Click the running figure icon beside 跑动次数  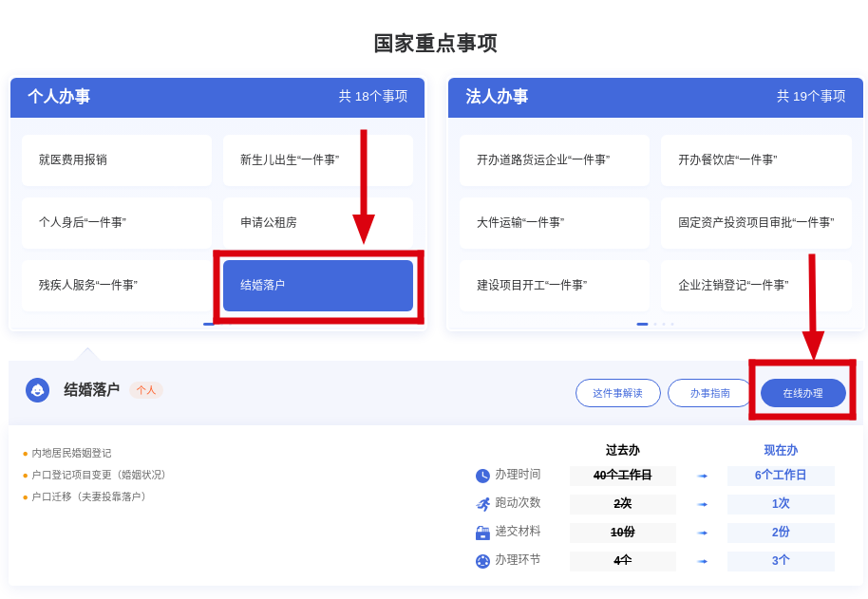click(x=482, y=504)
